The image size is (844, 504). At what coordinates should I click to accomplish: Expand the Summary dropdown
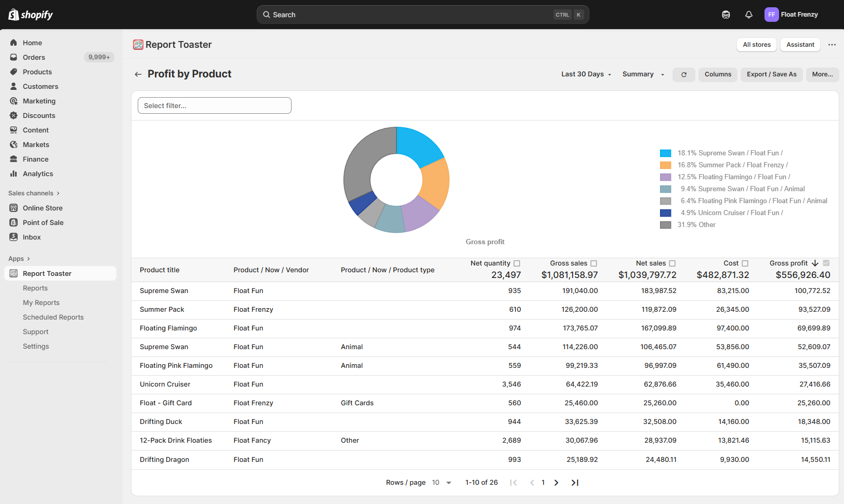(x=643, y=74)
